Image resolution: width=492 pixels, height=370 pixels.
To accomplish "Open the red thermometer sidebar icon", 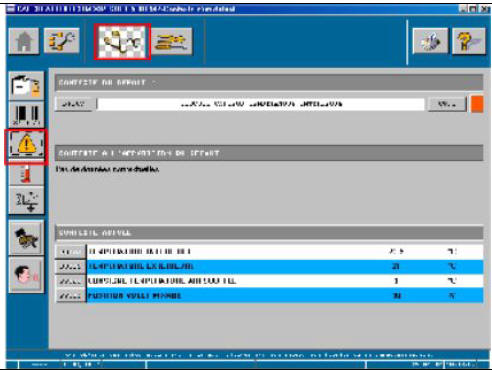I will 26,175.
